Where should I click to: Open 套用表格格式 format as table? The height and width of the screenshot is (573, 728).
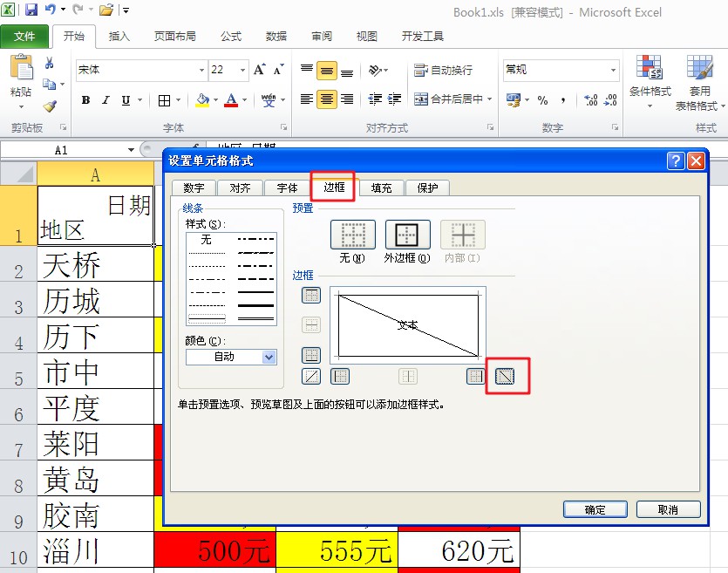point(698,83)
